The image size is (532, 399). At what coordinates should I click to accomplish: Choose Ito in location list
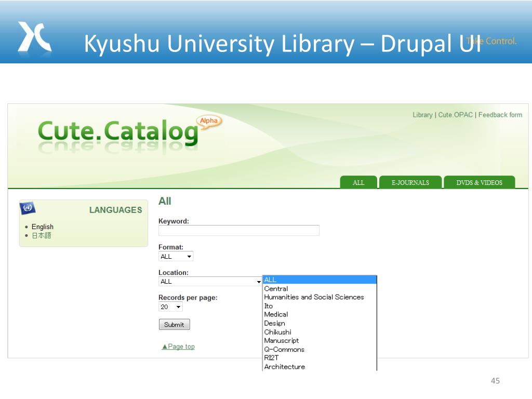tap(320, 305)
